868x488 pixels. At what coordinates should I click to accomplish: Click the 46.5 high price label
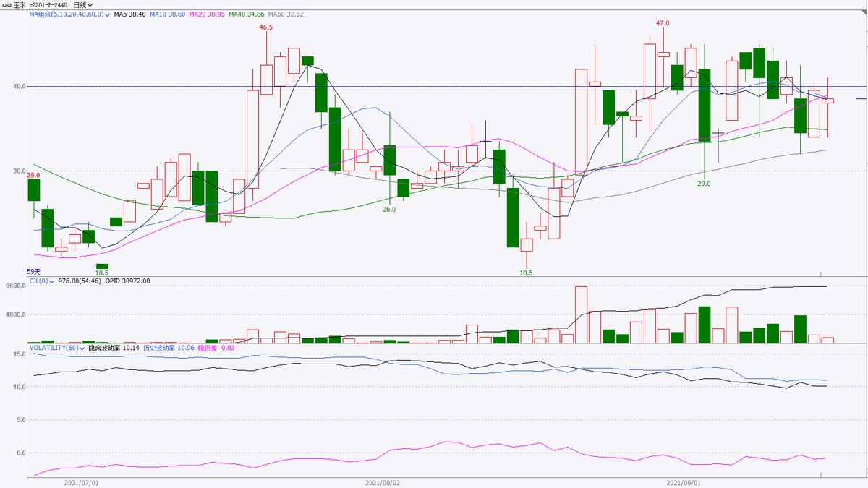266,27
